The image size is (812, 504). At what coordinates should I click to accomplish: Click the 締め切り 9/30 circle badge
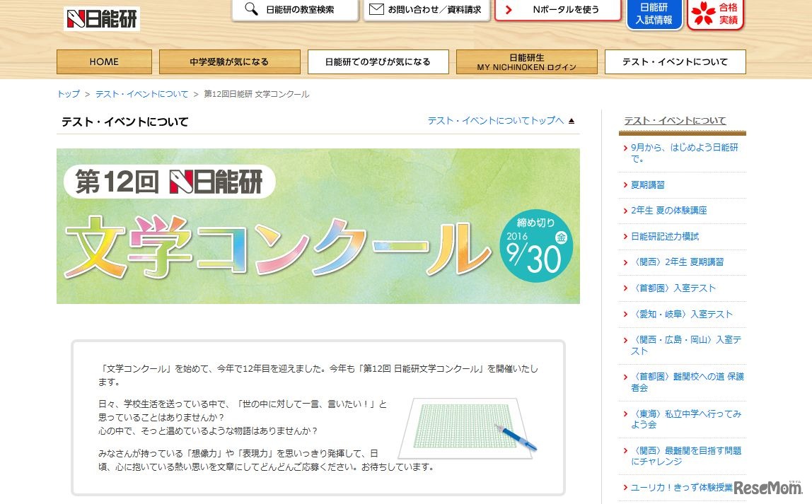536,246
